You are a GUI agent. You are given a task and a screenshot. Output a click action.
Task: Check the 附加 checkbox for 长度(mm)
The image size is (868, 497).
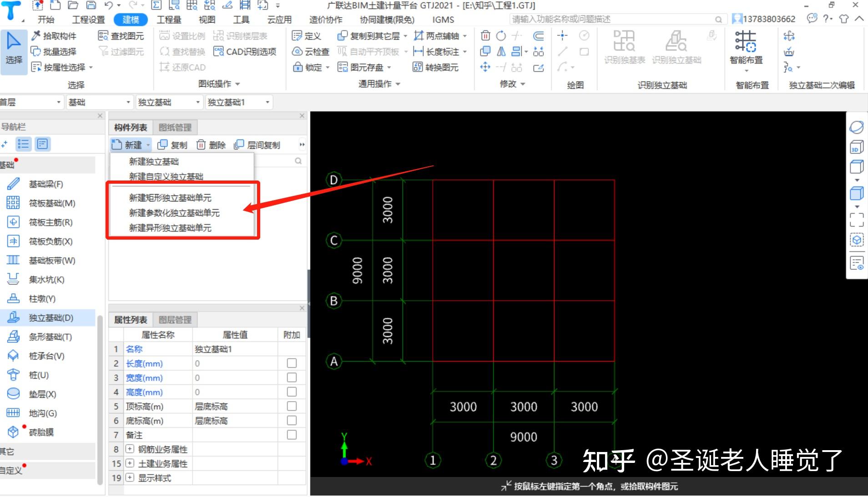292,363
